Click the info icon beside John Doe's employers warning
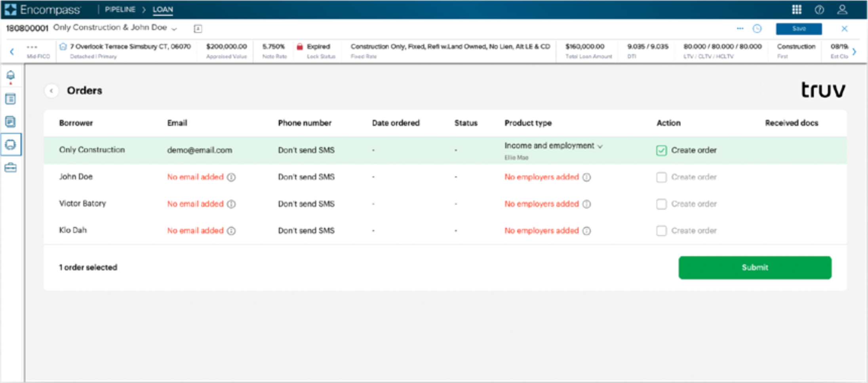The width and height of the screenshot is (868, 383). click(x=587, y=177)
